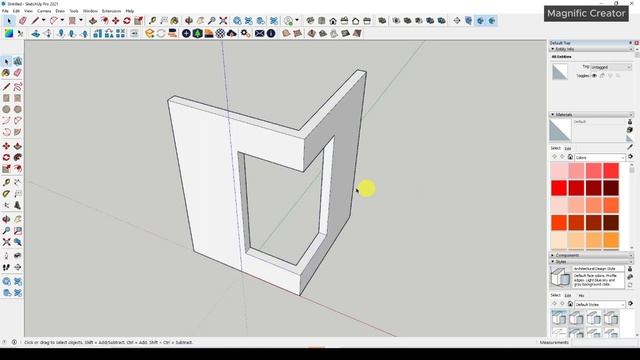This screenshot has width=640, height=360.
Task: Open the Shapes tool dropdown arrow
Action: (81, 20)
